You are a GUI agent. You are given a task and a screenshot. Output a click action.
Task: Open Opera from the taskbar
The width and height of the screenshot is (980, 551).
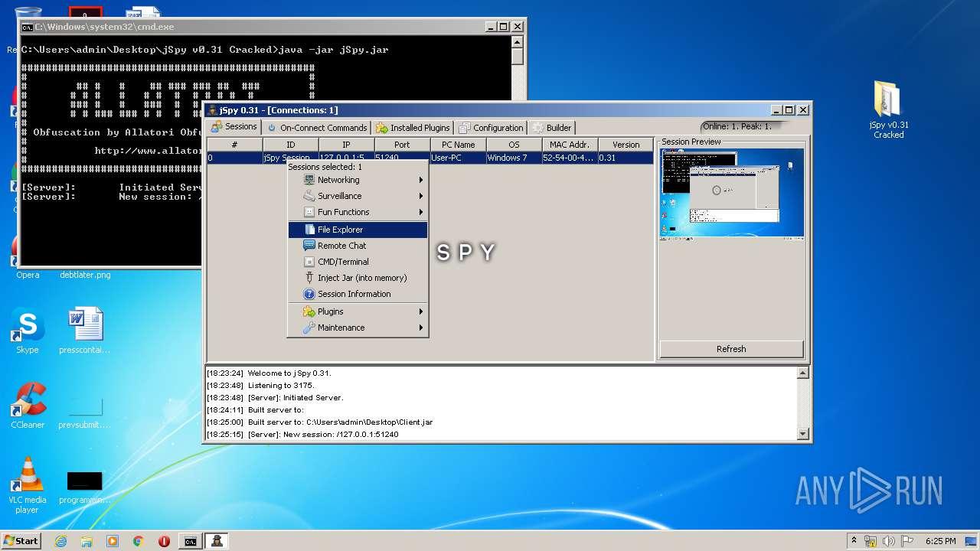[164, 541]
